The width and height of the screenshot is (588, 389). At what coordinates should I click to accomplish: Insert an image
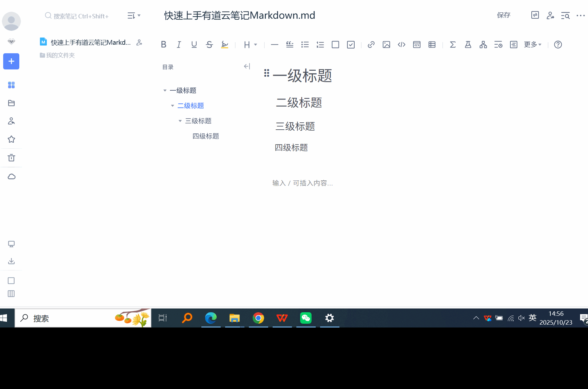click(x=386, y=45)
